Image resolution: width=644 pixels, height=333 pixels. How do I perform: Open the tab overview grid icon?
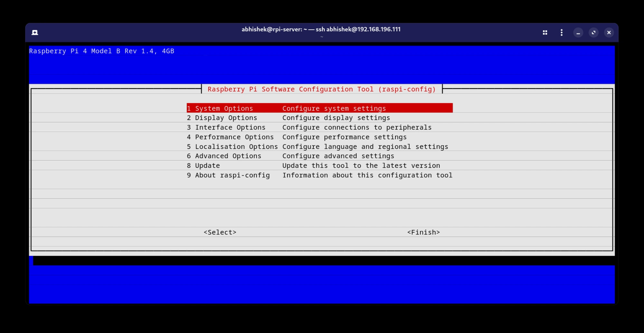pyautogui.click(x=545, y=32)
